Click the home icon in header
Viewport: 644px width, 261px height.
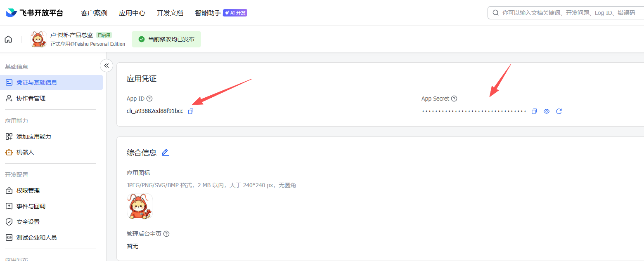(8, 39)
